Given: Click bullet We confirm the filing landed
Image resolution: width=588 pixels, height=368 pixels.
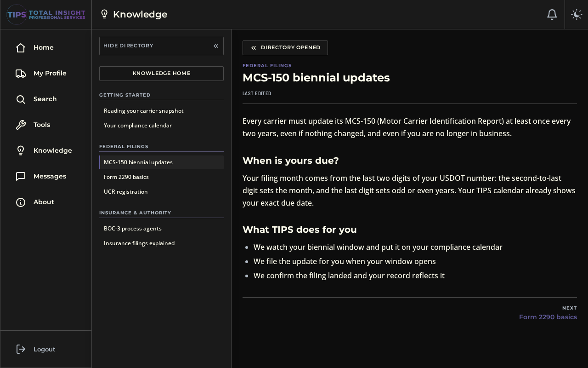Looking at the screenshot, I should tap(349, 276).
